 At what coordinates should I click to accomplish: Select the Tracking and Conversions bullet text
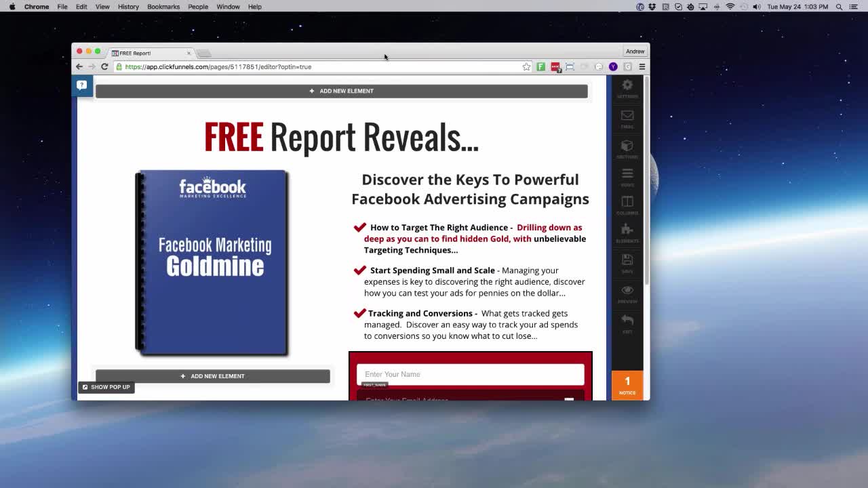470,325
